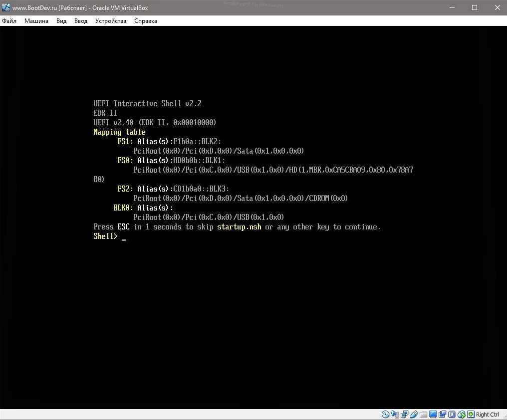The width and height of the screenshot is (507, 420).
Task: Open the recording status icon
Action: pyautogui.click(x=442, y=414)
